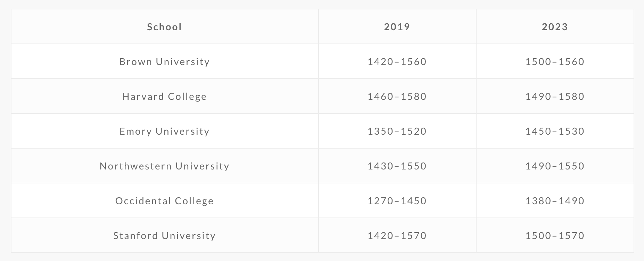Click Stanford's 2019 score range 1420–1570
The image size is (644, 261).
pos(397,236)
